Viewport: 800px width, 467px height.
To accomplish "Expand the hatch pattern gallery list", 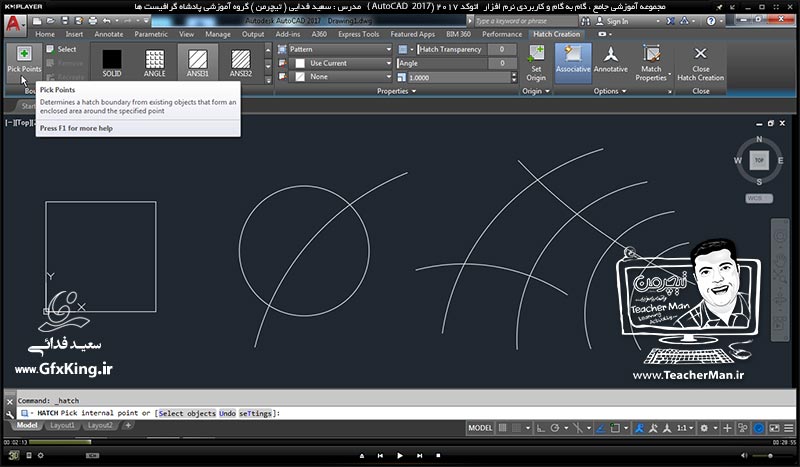I will point(268,80).
